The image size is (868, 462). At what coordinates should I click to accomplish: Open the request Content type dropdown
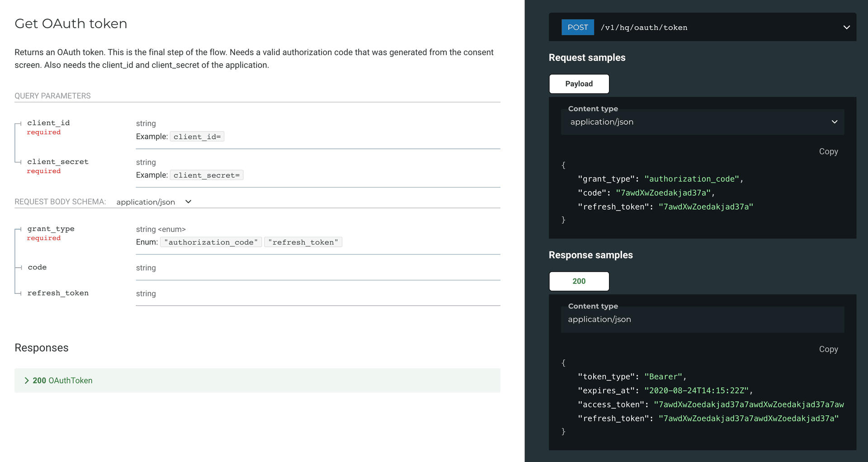tap(702, 122)
